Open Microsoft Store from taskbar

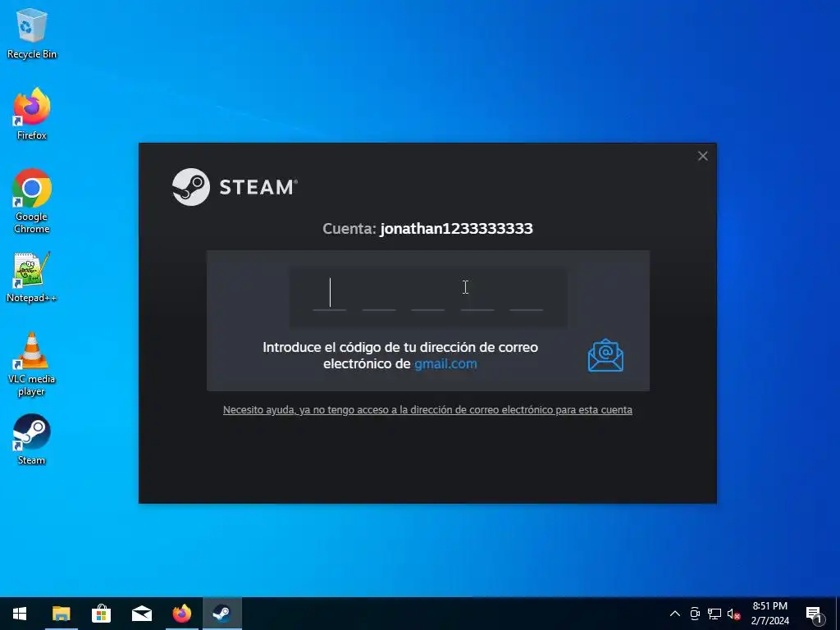[101, 614]
